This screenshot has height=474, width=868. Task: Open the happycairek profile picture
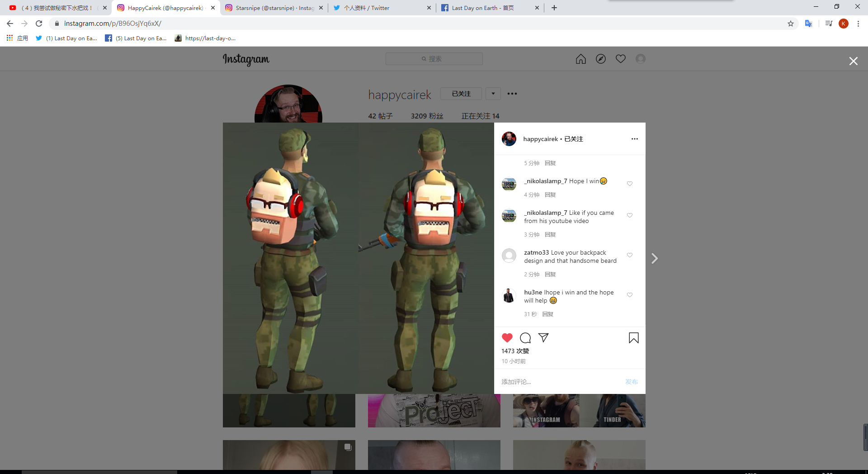tap(288, 104)
